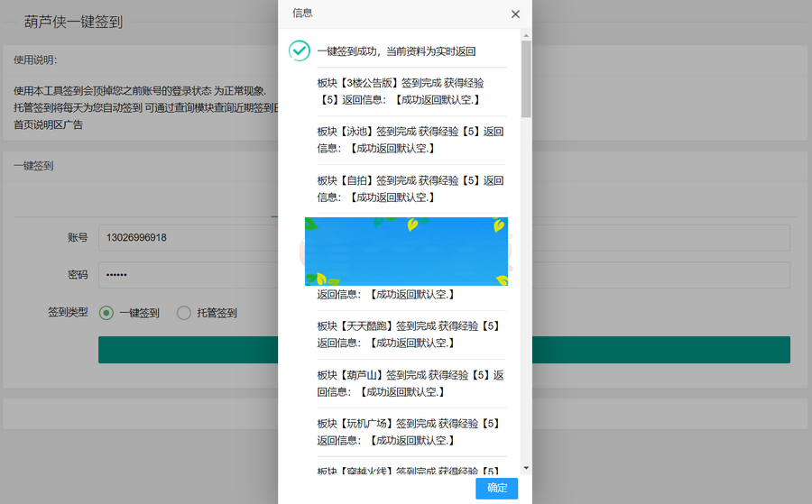The width and height of the screenshot is (812, 504).
Task: Click the scroll down arrow in dialog
Action: pyautogui.click(x=526, y=468)
